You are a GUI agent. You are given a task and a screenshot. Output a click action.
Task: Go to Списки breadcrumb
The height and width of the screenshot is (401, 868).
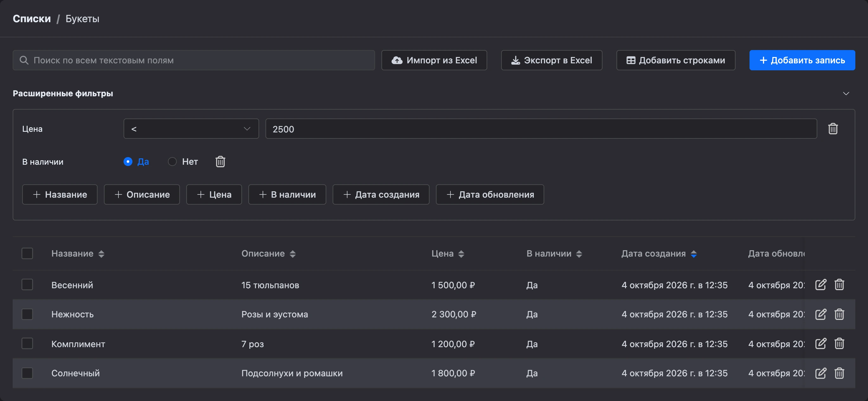pyautogui.click(x=32, y=19)
